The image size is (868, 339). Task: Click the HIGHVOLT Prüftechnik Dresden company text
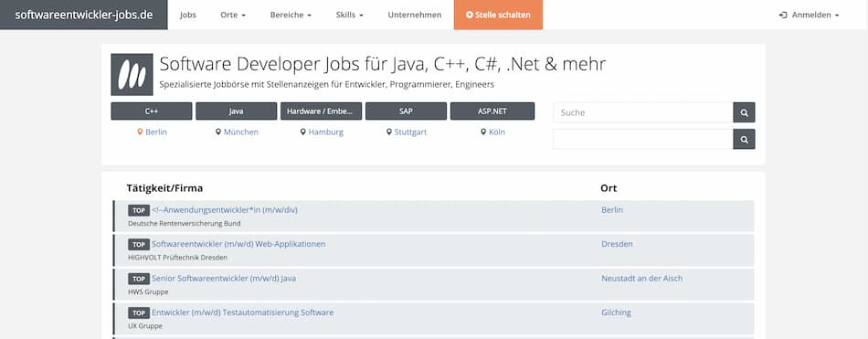[177, 258]
